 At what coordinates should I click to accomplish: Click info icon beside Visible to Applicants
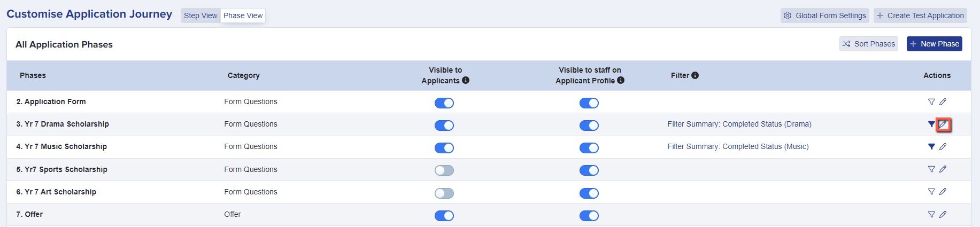click(466, 81)
